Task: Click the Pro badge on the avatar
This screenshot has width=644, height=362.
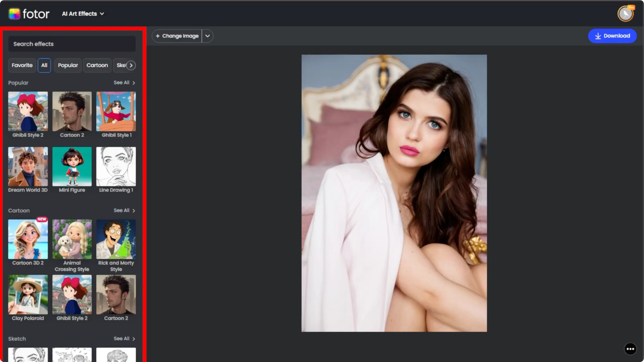Action: [631, 8]
